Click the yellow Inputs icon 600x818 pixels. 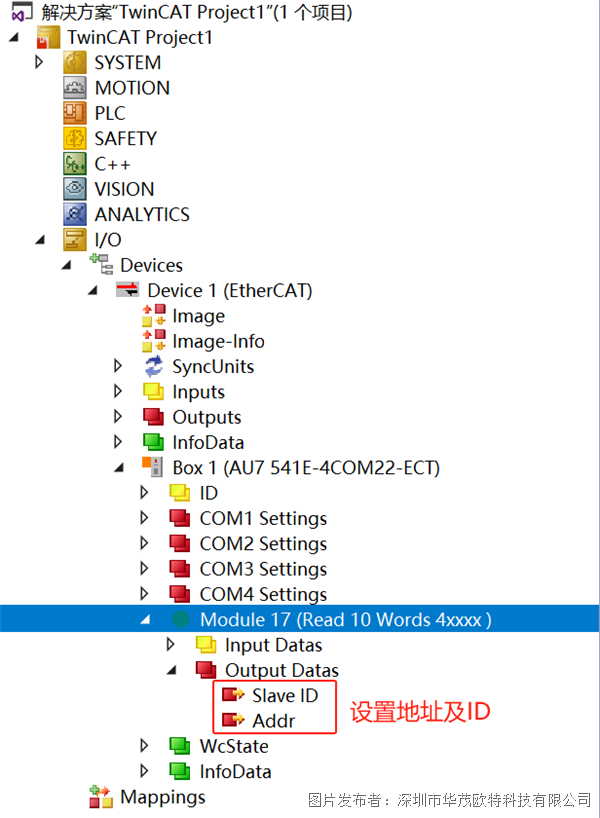tap(154, 391)
